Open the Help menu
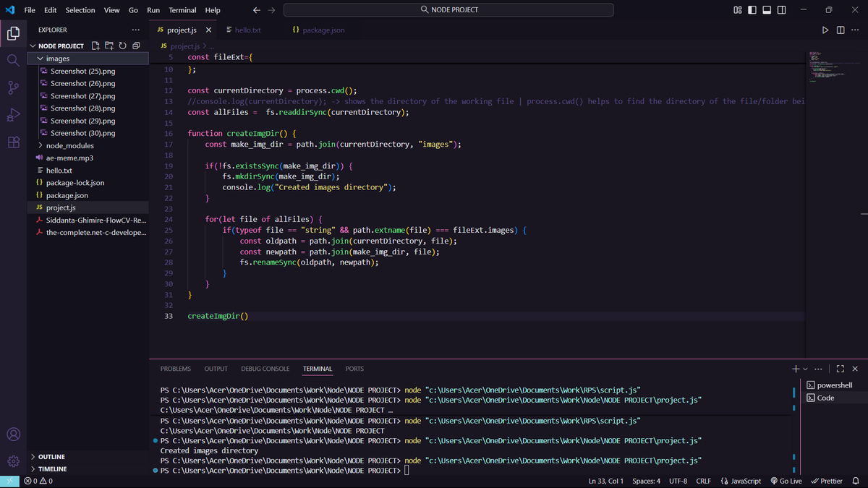 click(x=213, y=10)
